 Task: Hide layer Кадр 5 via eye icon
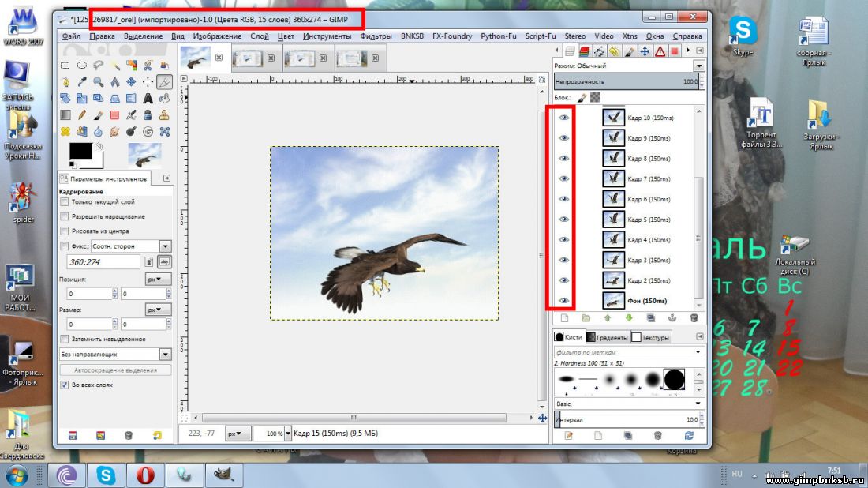[563, 220]
